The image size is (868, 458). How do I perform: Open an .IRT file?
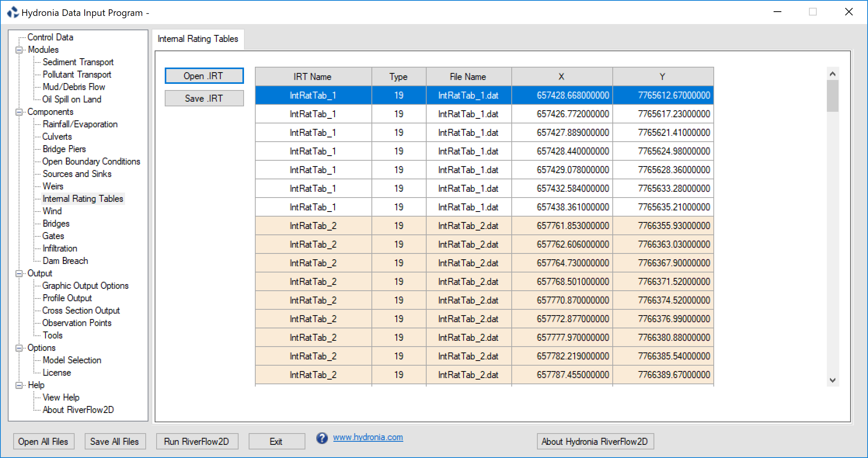pyautogui.click(x=204, y=76)
